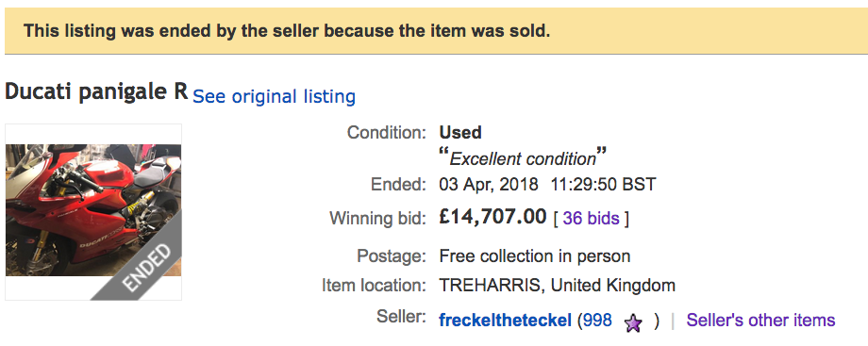Open seller freckeltheteckel's profile
Image resolution: width=868 pixels, height=346 pixels.
[505, 320]
